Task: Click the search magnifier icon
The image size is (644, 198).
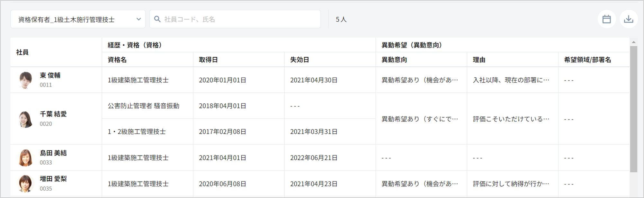Action: [x=157, y=19]
